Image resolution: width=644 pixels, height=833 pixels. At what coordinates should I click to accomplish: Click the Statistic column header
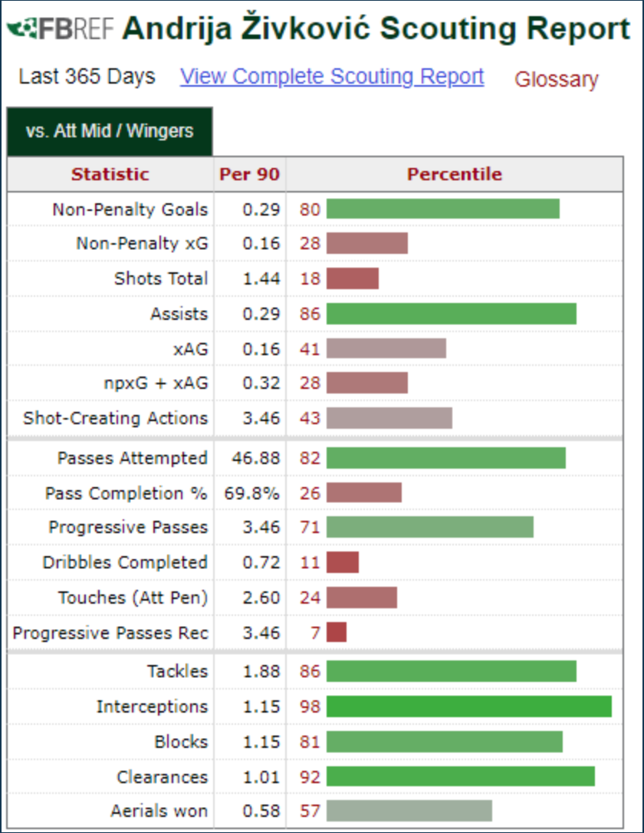click(x=110, y=174)
